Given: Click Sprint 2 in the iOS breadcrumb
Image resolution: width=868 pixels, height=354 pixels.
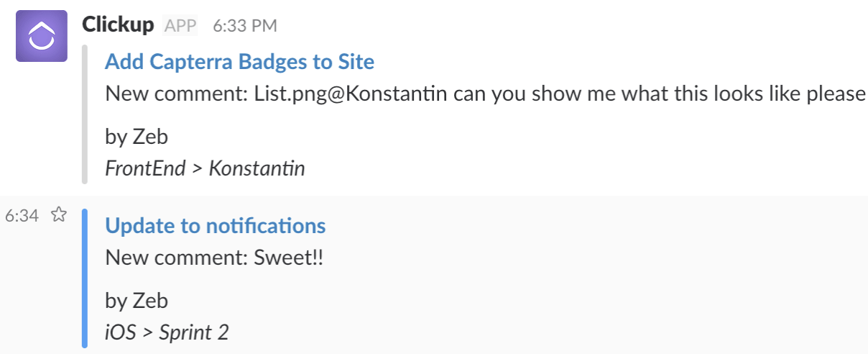Looking at the screenshot, I should (194, 332).
